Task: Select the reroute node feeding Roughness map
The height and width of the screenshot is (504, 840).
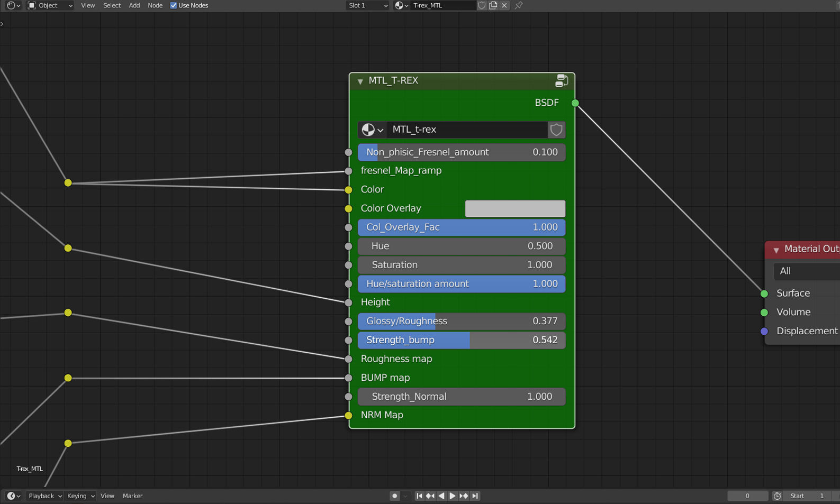Action: [x=68, y=313]
